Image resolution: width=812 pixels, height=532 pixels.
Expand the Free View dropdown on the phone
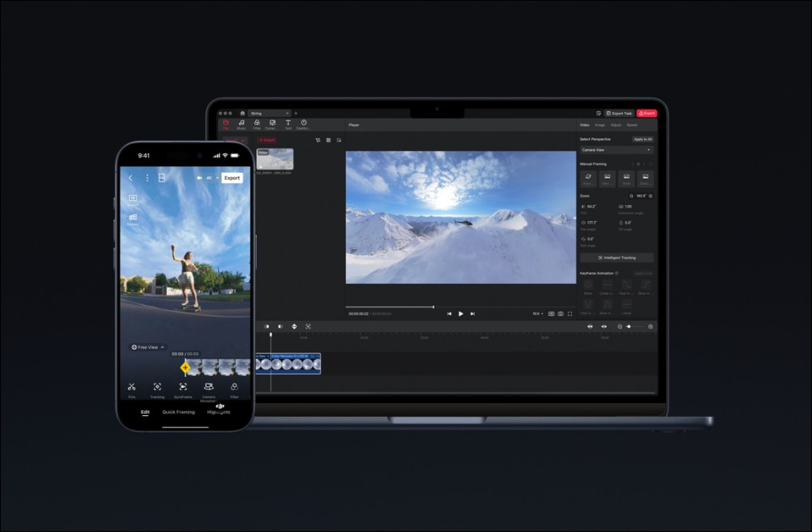click(146, 347)
